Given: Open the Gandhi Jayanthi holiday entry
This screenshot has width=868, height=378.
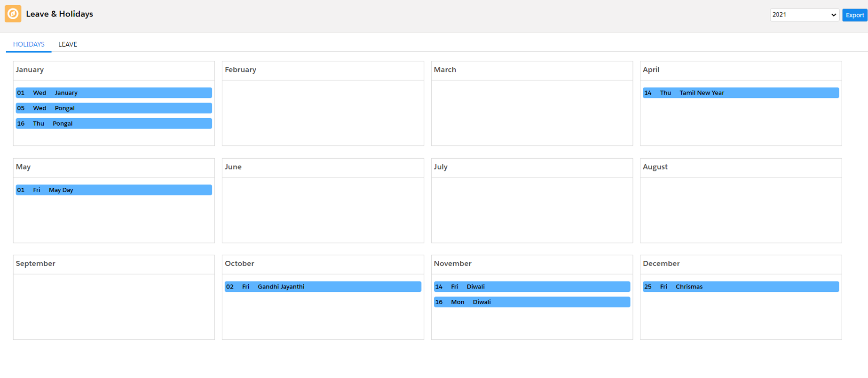Looking at the screenshot, I should click(323, 287).
